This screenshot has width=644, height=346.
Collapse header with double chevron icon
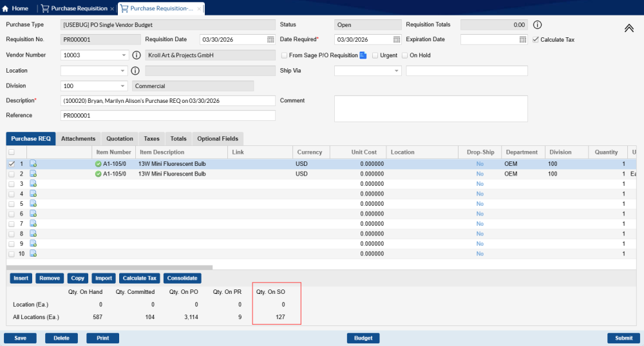click(629, 28)
